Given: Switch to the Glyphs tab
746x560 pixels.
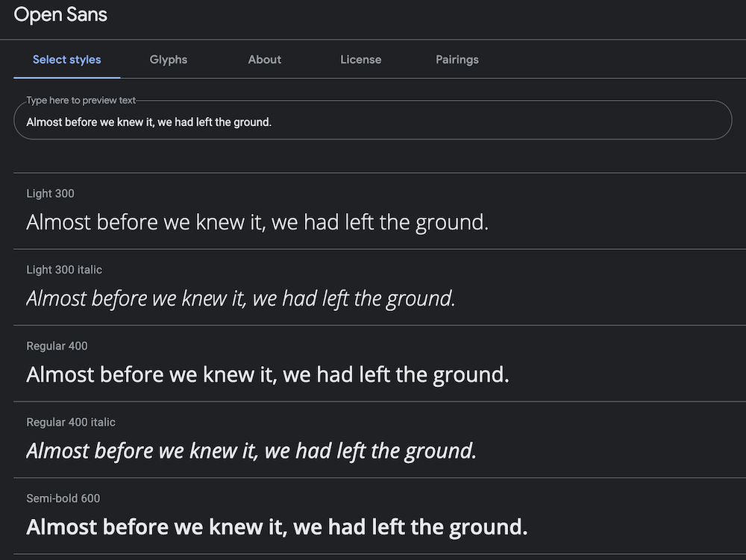Looking at the screenshot, I should click(169, 60).
